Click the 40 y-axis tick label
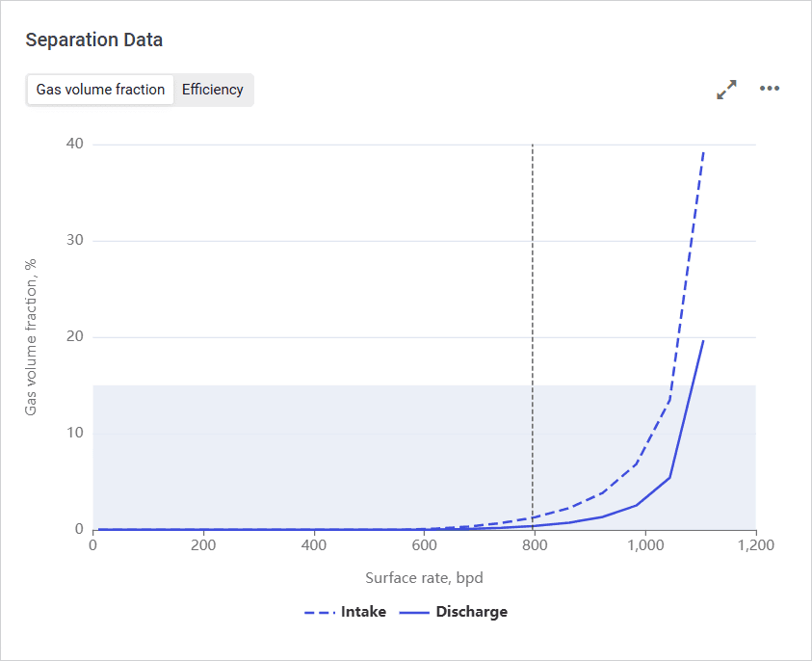 74,145
